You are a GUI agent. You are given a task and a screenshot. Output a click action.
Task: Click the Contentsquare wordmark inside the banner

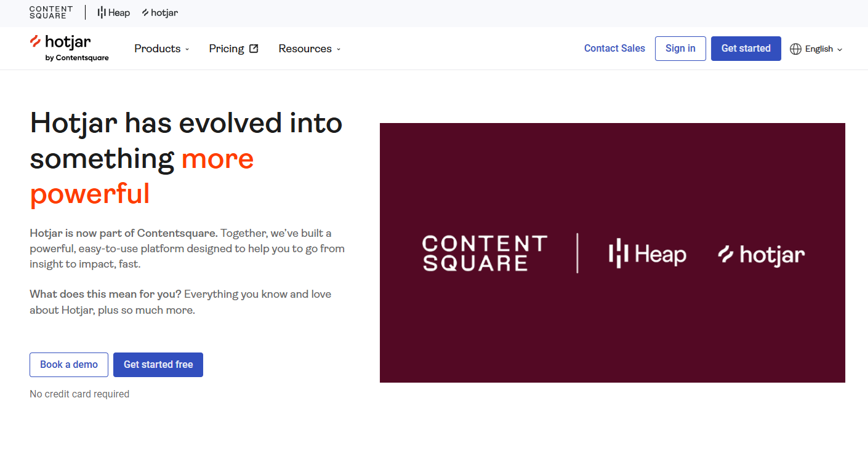[x=484, y=253]
